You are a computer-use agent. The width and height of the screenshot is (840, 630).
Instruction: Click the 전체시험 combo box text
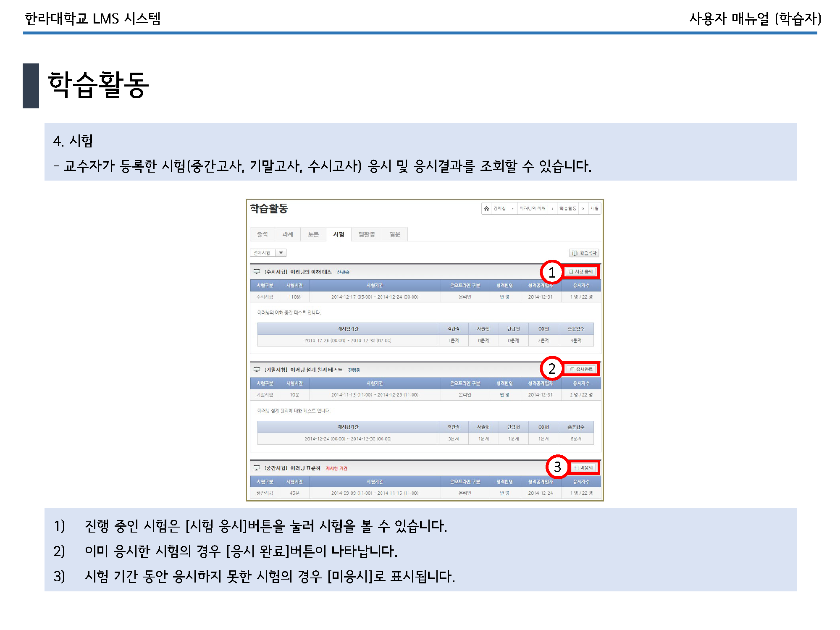[262, 253]
